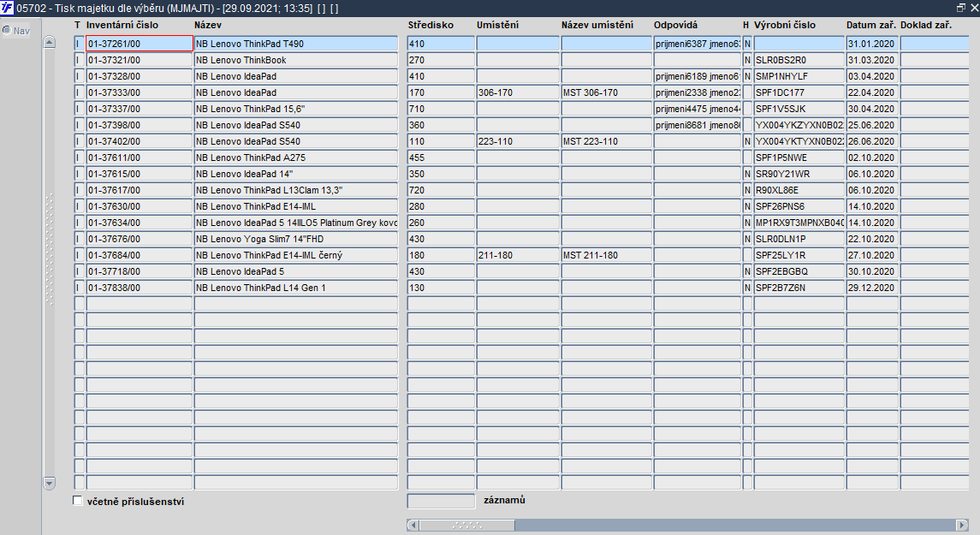Click the Výrobní číslo column header
This screenshot has width=980, height=535.
[785, 25]
